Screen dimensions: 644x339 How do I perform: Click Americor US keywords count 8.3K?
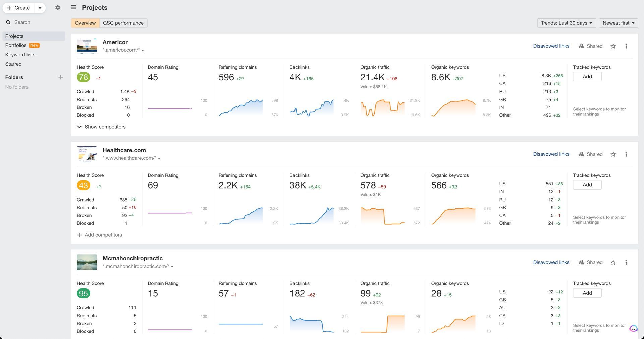pyautogui.click(x=546, y=76)
